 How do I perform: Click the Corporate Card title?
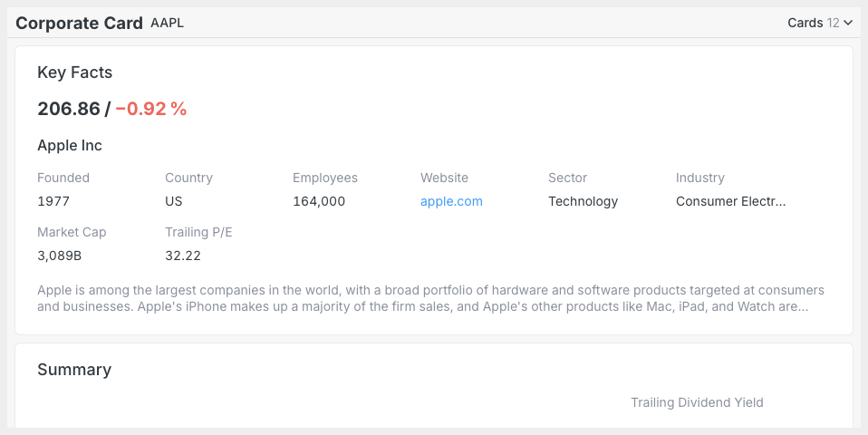click(x=79, y=24)
